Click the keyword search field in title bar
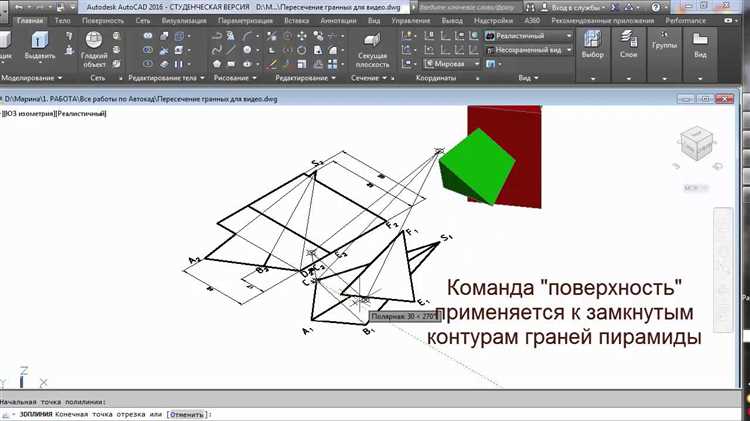 469,8
